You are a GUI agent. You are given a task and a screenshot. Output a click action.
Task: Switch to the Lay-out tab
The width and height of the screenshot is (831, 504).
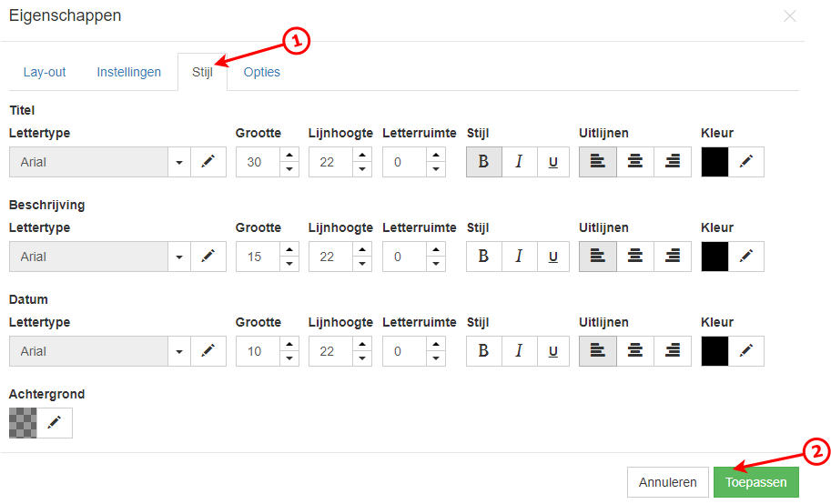tap(45, 72)
